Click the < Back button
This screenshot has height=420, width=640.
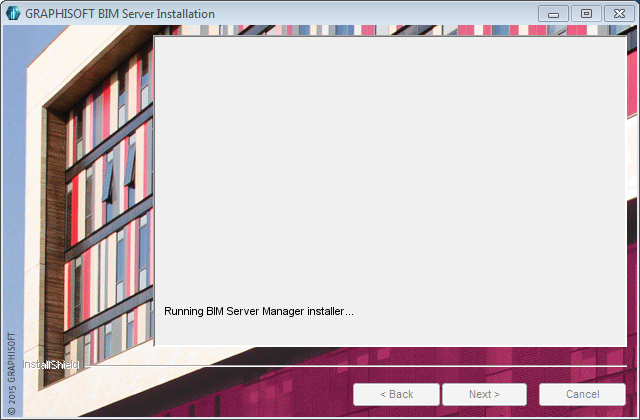[x=396, y=394]
